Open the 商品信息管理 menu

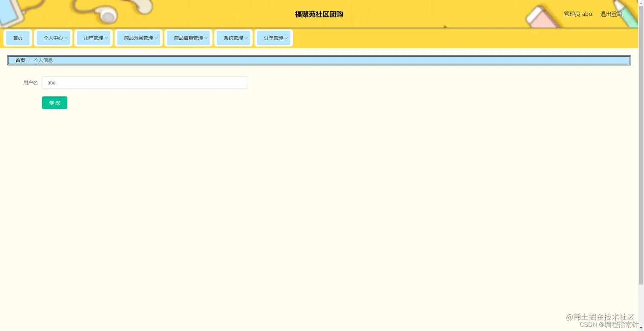188,38
